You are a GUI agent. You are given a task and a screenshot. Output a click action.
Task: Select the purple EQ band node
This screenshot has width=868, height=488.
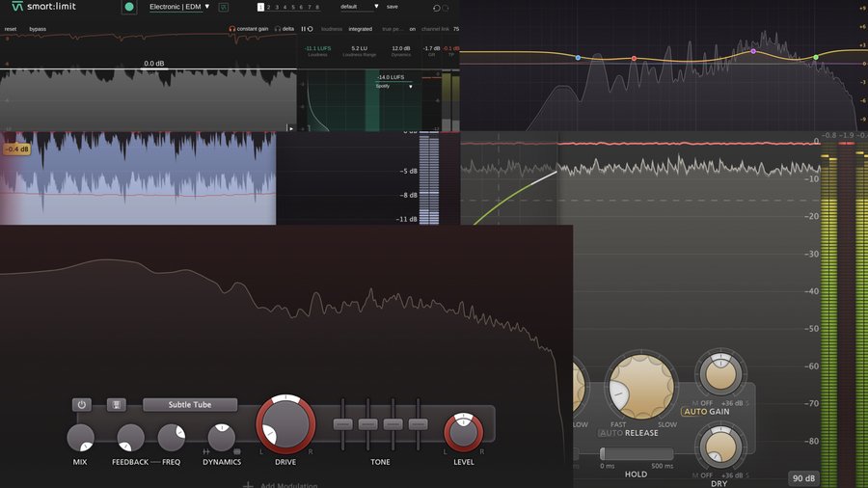(x=753, y=51)
